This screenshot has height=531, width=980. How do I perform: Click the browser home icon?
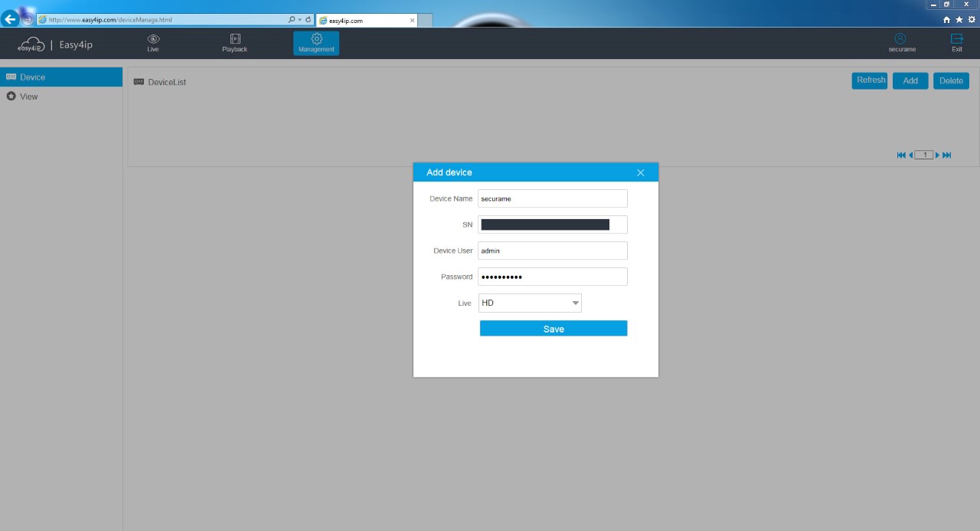947,20
